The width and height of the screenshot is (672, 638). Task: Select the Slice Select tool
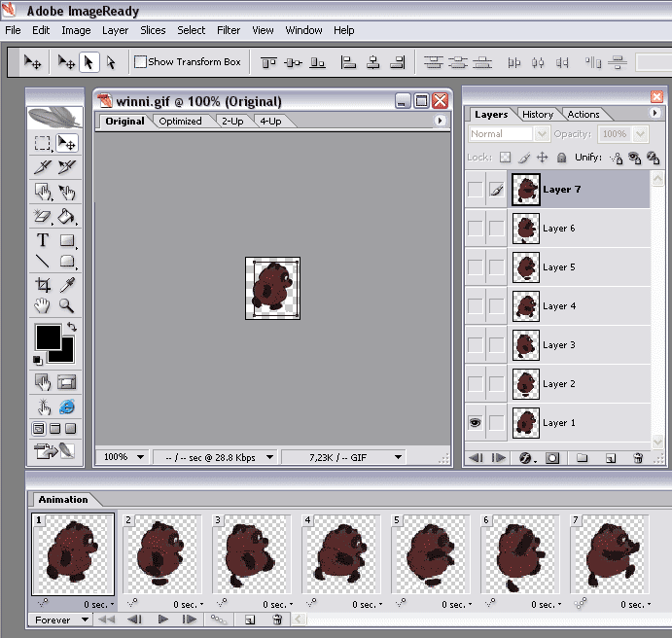tap(67, 167)
